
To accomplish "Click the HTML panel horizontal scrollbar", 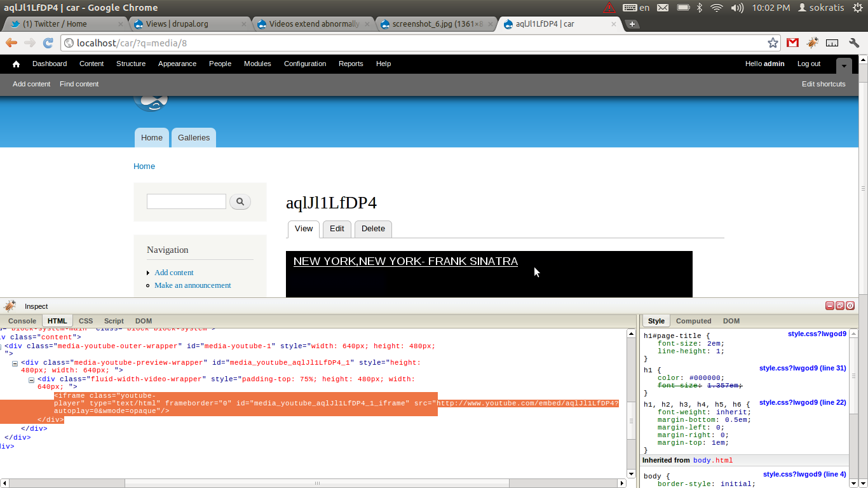I will [x=316, y=484].
